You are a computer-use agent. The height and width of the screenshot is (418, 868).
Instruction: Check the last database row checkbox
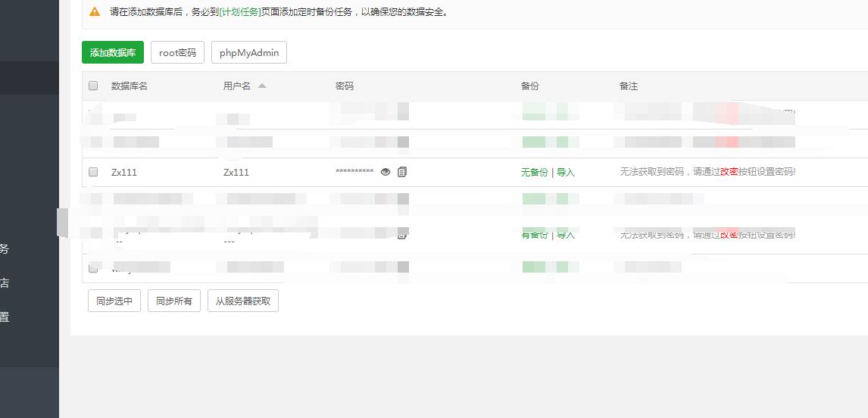click(93, 267)
